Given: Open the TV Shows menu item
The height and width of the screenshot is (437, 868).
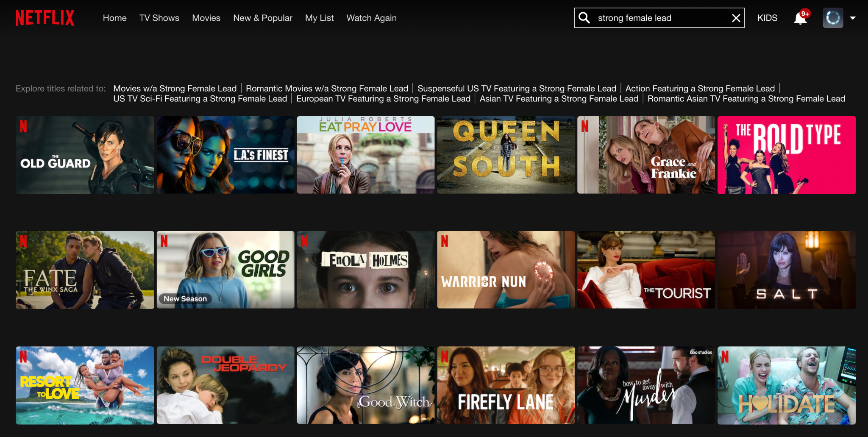Looking at the screenshot, I should [x=159, y=18].
